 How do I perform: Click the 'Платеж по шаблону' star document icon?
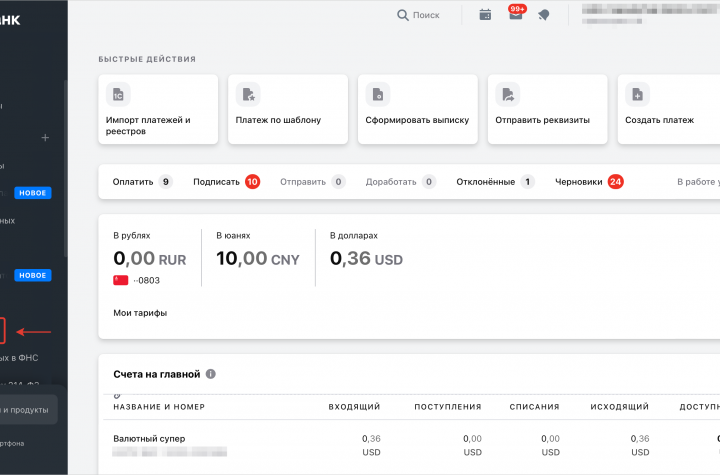pos(248,95)
